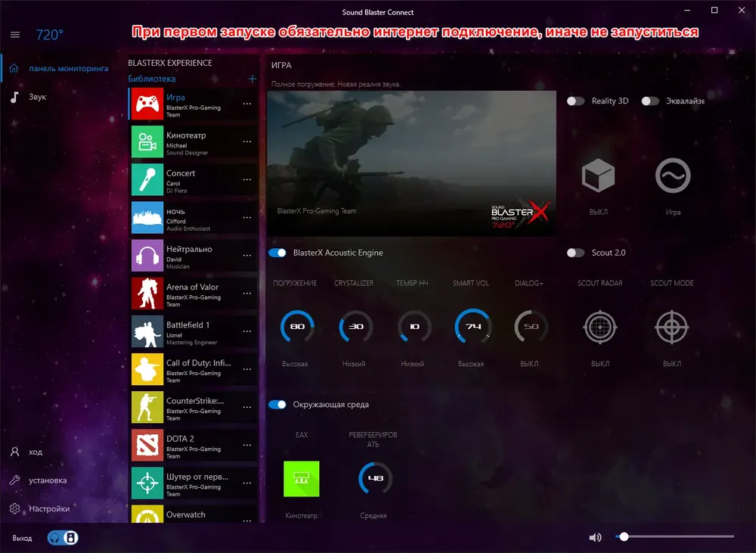Click the Тембр НЧ dial showing 10
Screen dimensions: 756x553
(x=414, y=327)
